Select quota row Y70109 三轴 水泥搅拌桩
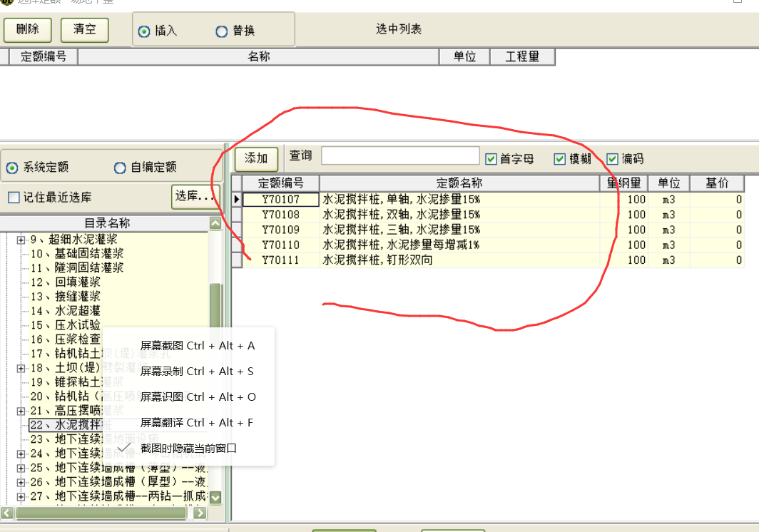Image resolution: width=759 pixels, height=532 pixels. (x=399, y=230)
